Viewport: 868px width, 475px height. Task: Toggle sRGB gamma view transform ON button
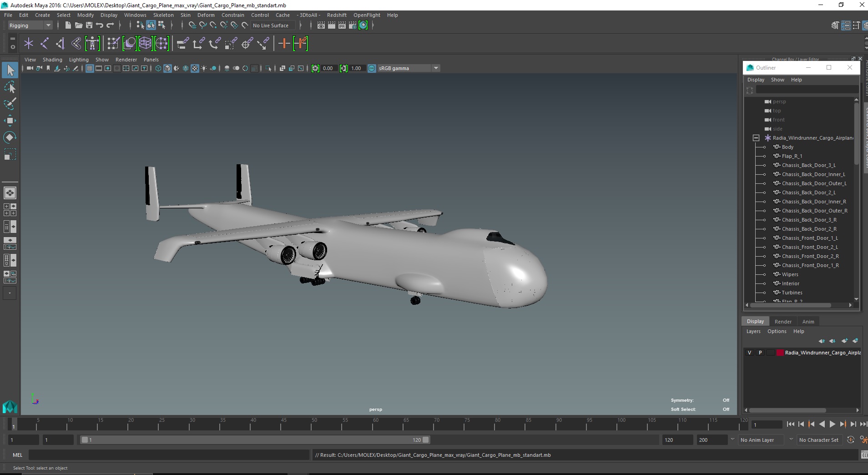[x=372, y=68]
